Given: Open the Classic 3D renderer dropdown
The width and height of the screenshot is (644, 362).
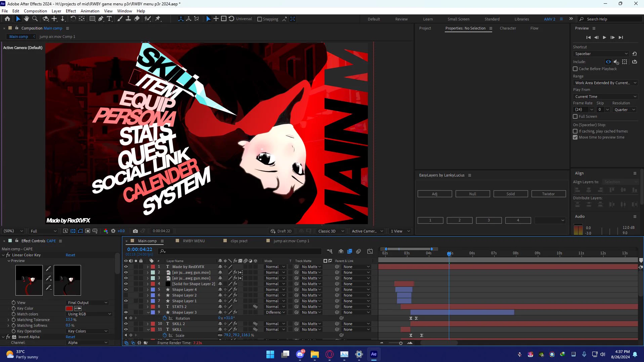Looking at the screenshot, I should [331, 231].
